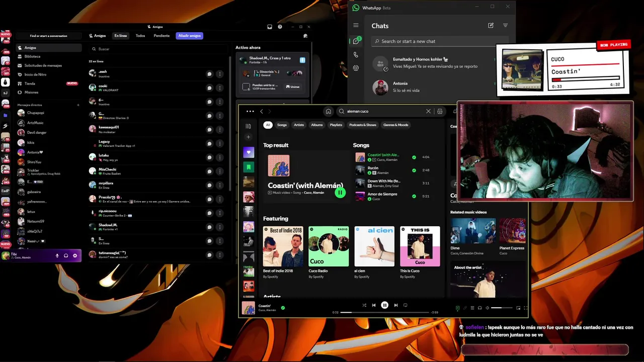
Task: Open Discord Biblioteca
Action: pos(48,56)
